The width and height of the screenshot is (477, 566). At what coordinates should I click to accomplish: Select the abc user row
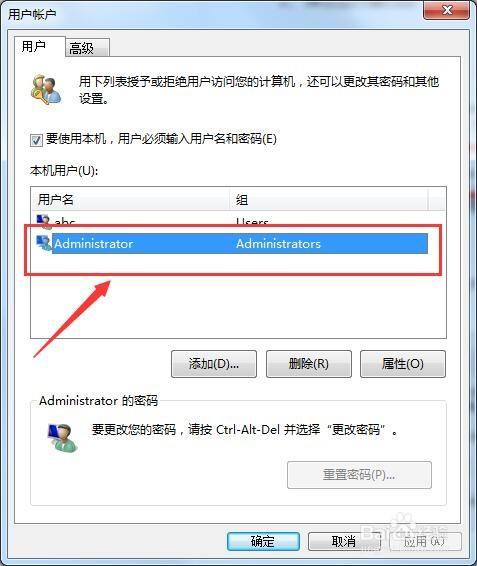coord(232,221)
